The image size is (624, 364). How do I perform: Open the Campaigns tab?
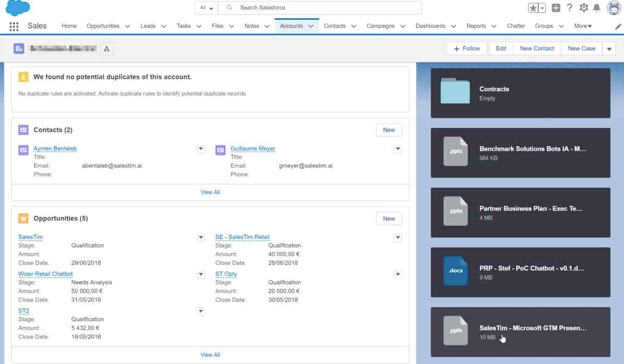pos(381,26)
